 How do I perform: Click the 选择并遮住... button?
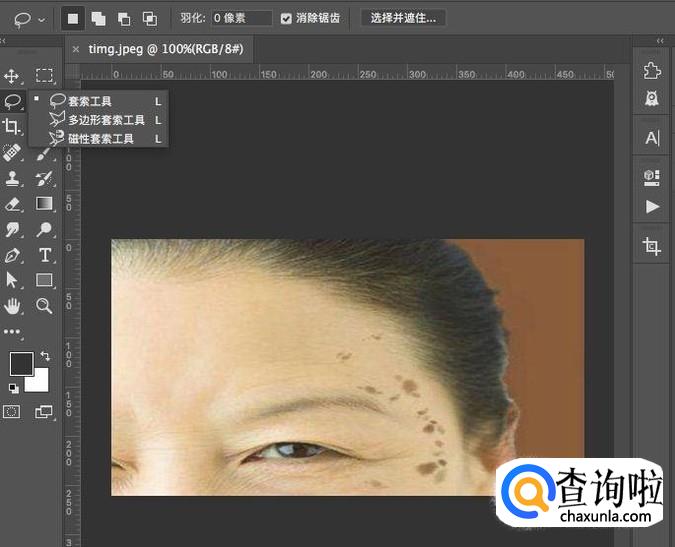pyautogui.click(x=402, y=18)
